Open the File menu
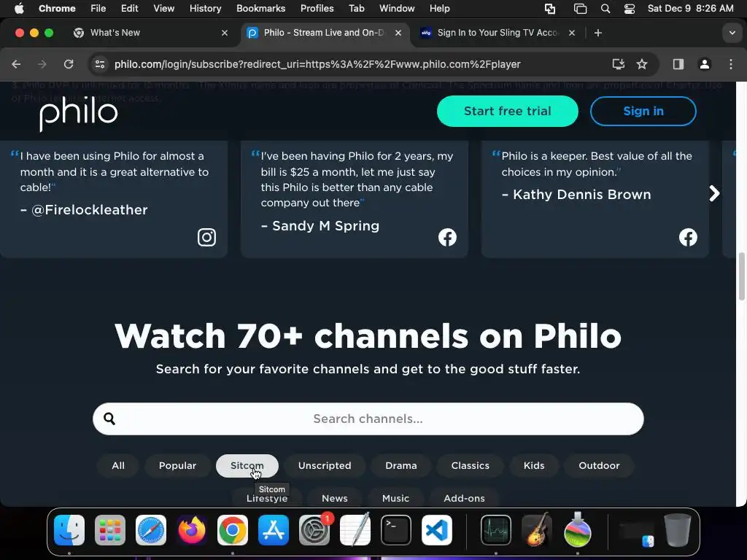The image size is (747, 560). pyautogui.click(x=98, y=9)
